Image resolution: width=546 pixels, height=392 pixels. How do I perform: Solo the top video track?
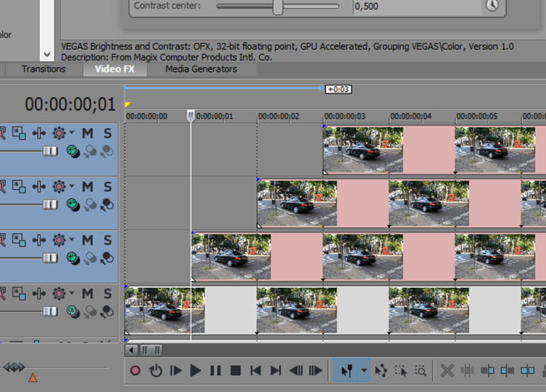pos(108,133)
